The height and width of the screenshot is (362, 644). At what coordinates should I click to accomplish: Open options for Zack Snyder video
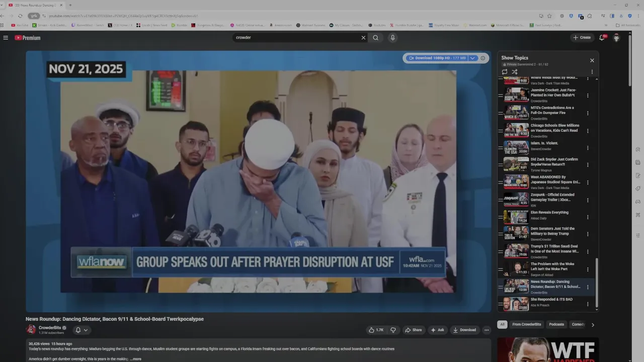(x=588, y=164)
